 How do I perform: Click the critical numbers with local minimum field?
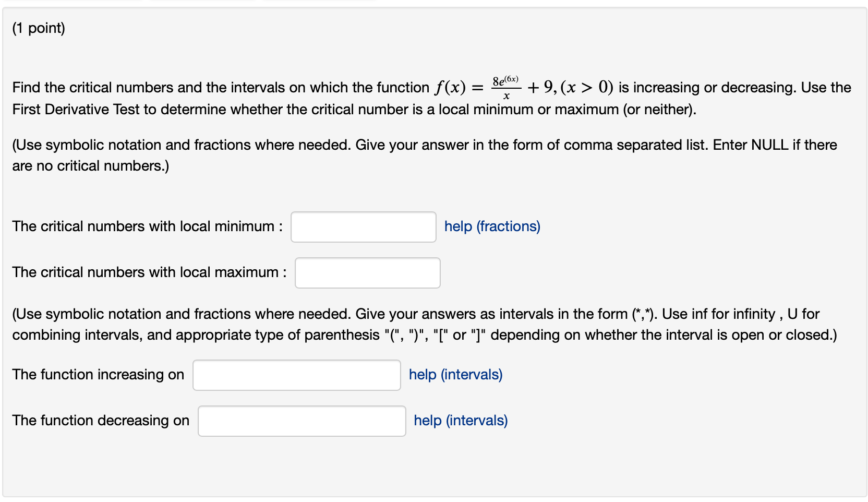pos(363,226)
